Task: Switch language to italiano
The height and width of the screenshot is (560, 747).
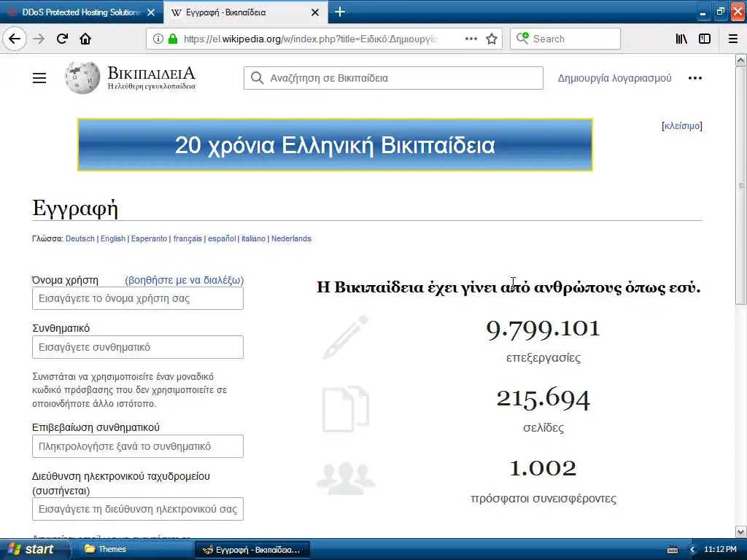Action: (x=253, y=238)
